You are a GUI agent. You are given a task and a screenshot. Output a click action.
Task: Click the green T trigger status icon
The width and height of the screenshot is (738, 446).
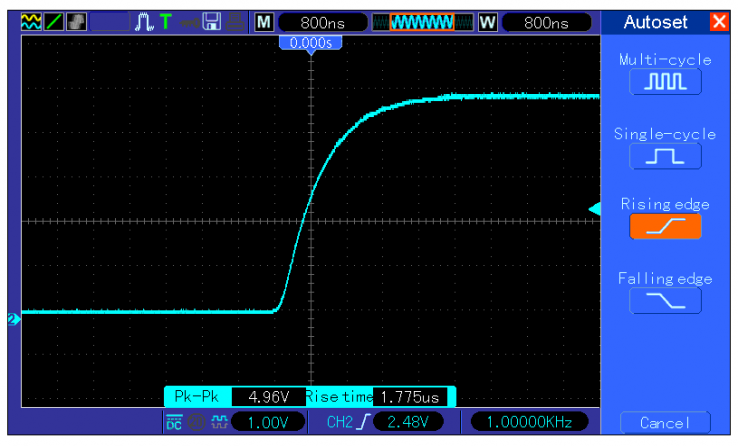tap(165, 21)
